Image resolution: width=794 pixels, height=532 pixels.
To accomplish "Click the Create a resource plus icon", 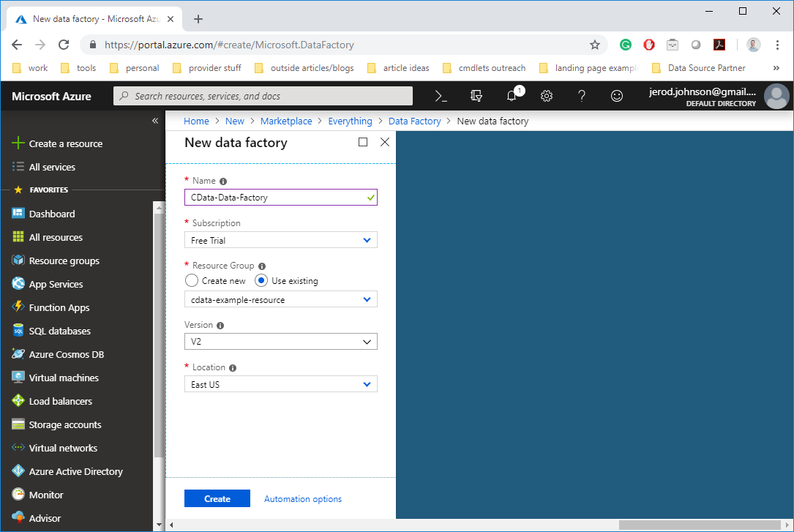I will (x=18, y=143).
